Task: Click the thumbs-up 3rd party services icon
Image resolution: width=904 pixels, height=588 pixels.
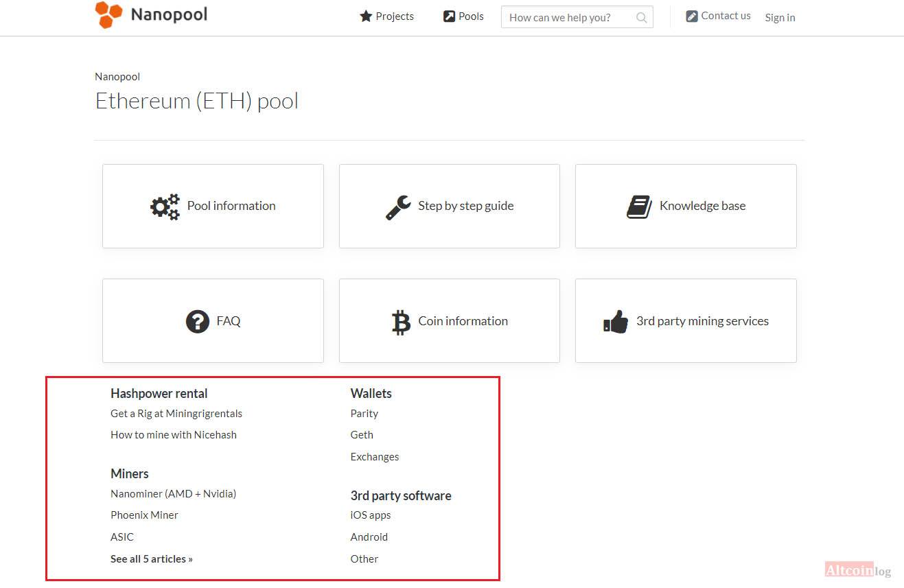Action: tap(616, 322)
